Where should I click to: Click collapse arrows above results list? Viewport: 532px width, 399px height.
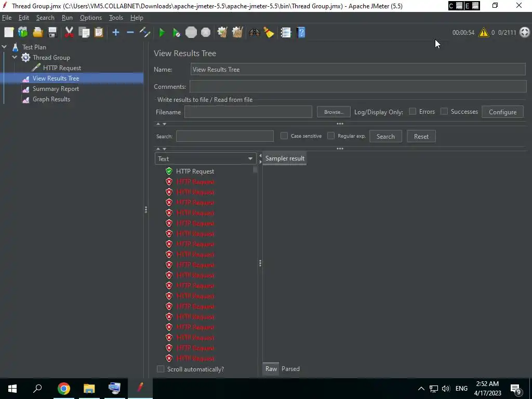point(161,149)
